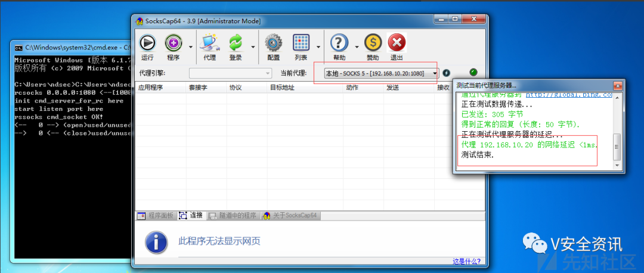
Task: Maximize the SocksCap64 window
Action: pyautogui.click(x=454, y=19)
